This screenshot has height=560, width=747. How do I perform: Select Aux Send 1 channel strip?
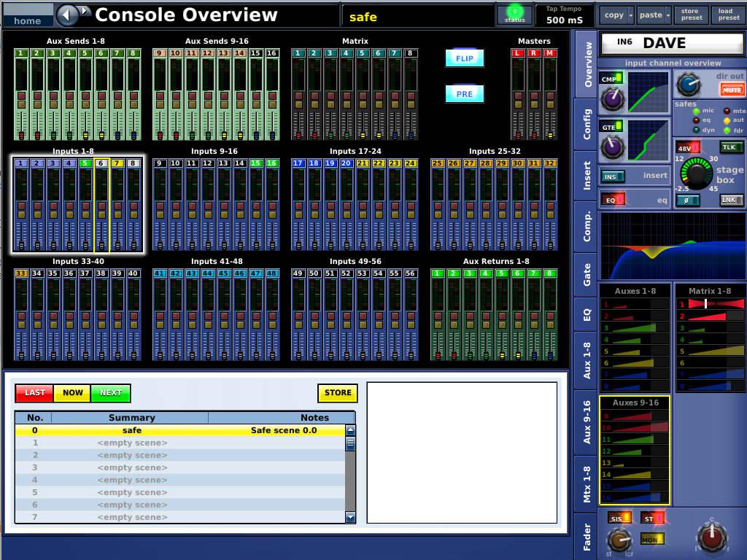click(x=21, y=94)
